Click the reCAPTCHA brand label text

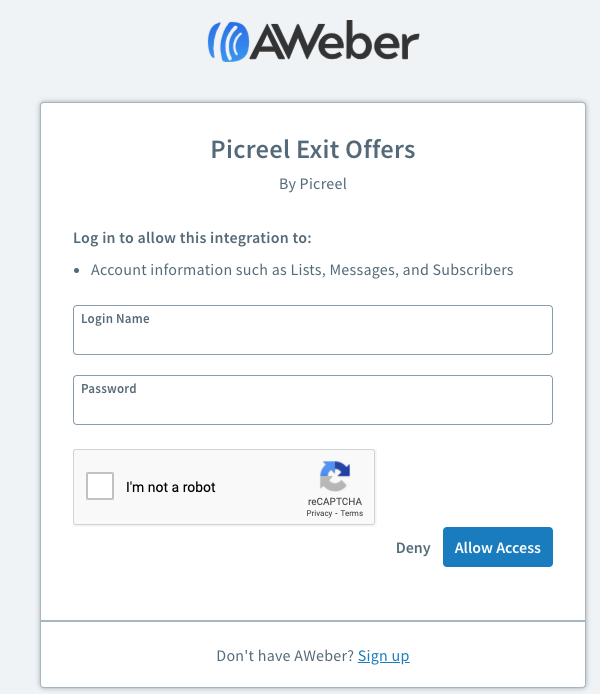(335, 501)
